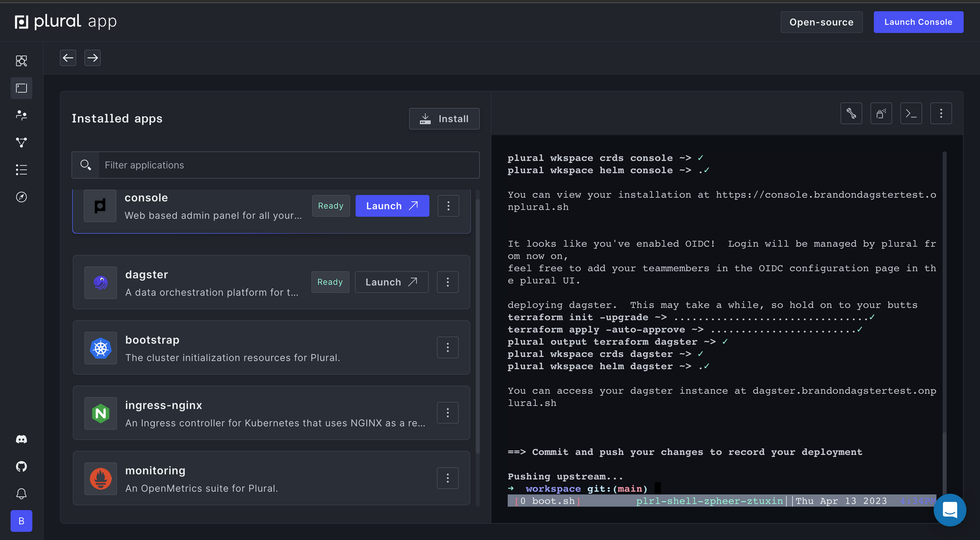Go back with the left arrow
Viewport: 980px width, 540px height.
68,58
